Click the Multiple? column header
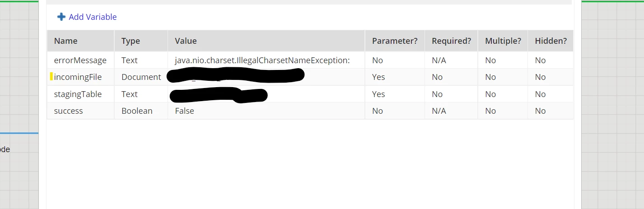The image size is (644, 209). click(503, 41)
